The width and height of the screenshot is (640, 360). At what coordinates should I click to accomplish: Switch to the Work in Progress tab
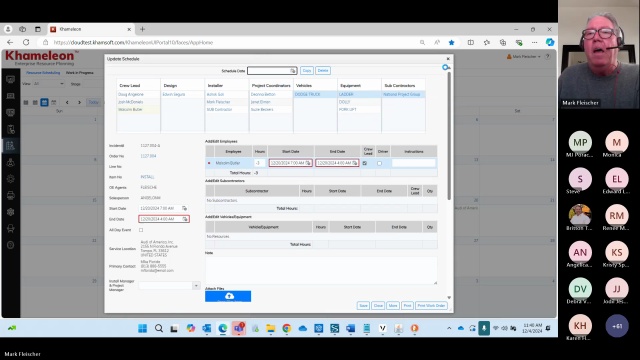coord(80,73)
